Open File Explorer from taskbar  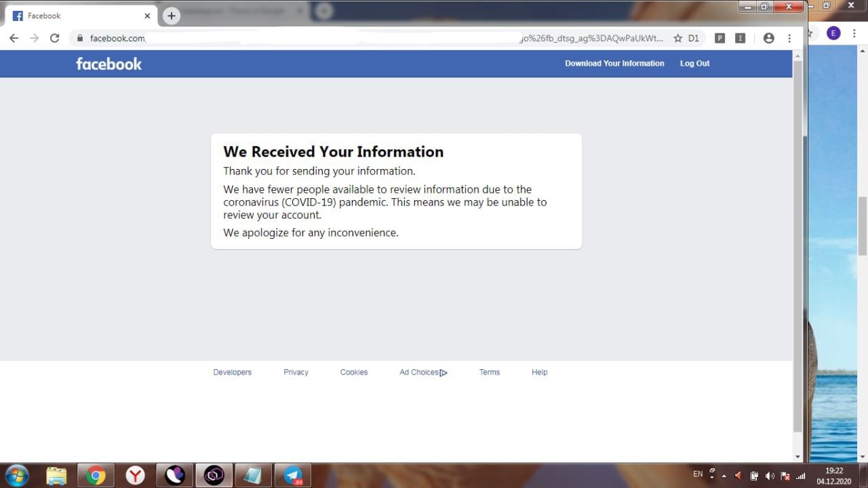56,476
